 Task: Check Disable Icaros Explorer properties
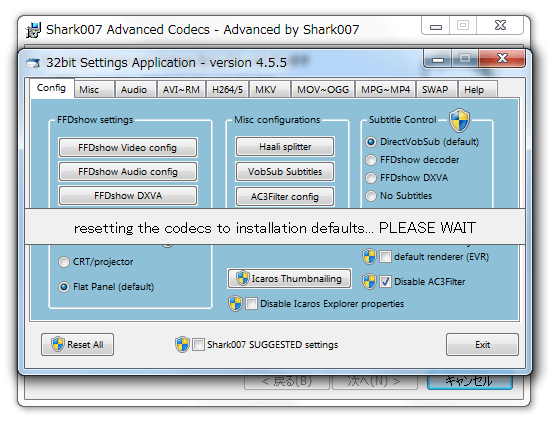[251, 304]
